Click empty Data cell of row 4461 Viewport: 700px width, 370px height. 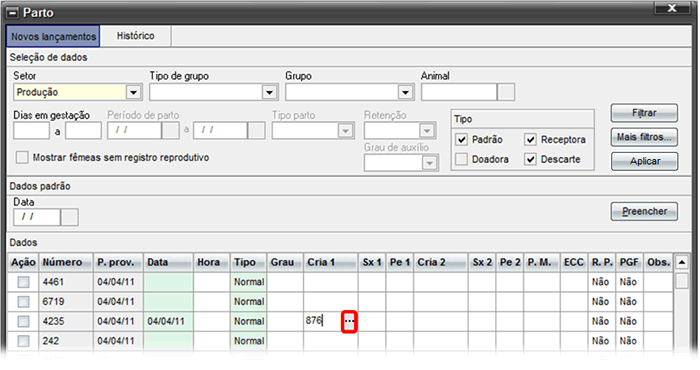(168, 282)
